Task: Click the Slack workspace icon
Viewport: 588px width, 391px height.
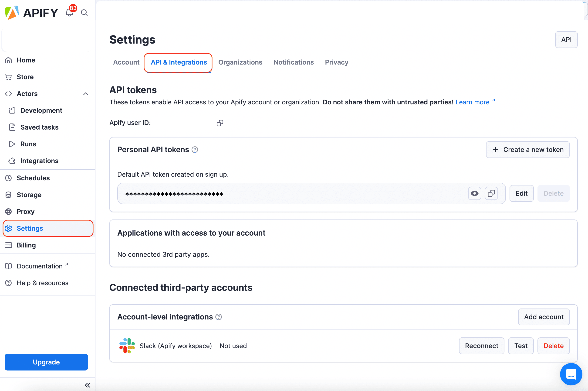Action: pos(127,346)
